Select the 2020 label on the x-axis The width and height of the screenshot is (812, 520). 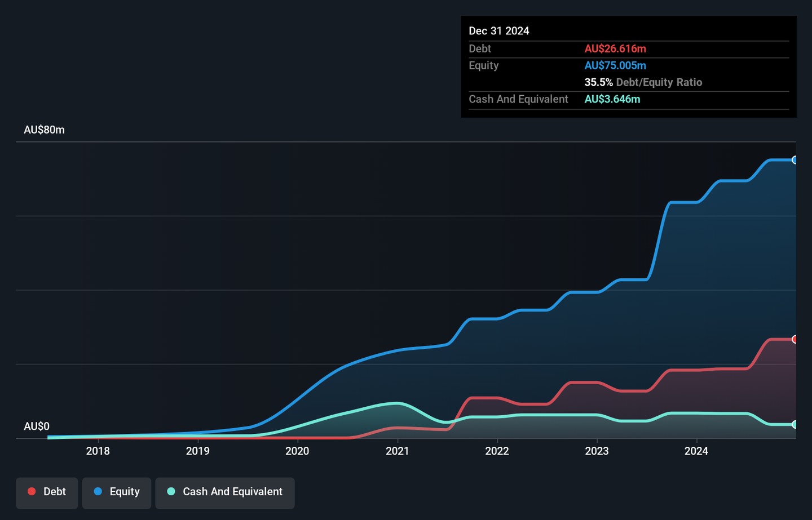(x=297, y=451)
